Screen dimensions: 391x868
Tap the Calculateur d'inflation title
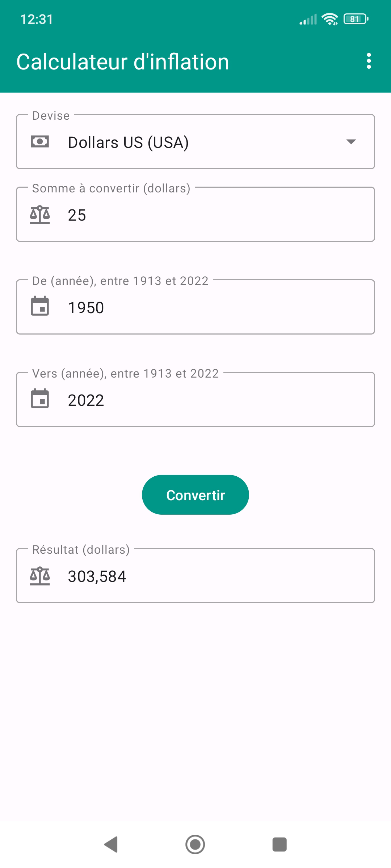(x=123, y=62)
